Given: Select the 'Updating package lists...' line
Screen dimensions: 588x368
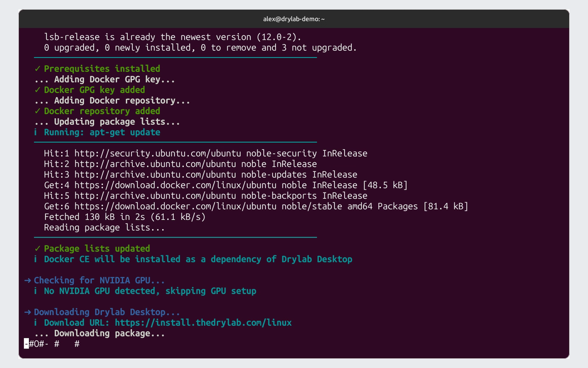Looking at the screenshot, I should (107, 122).
